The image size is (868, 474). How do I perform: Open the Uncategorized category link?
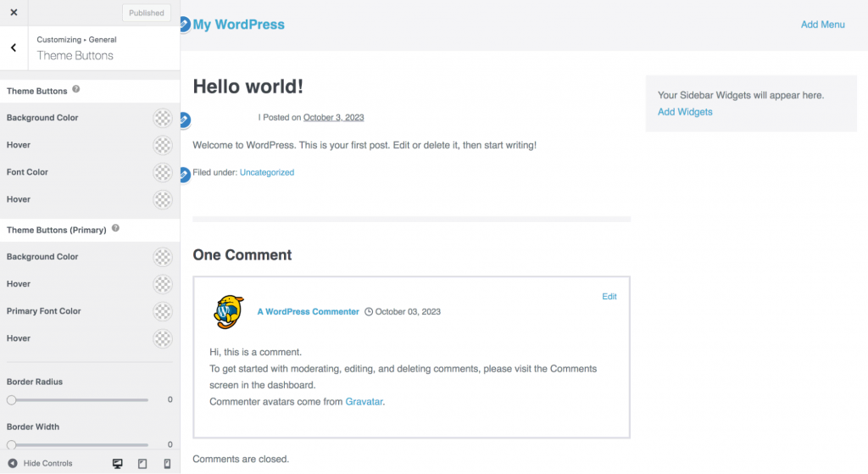coord(267,172)
